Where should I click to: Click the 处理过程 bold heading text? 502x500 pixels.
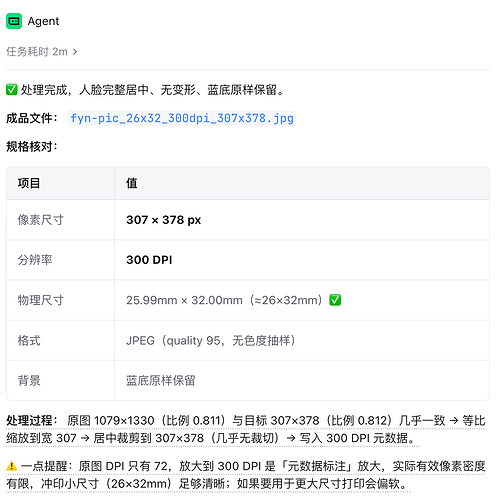[29, 420]
